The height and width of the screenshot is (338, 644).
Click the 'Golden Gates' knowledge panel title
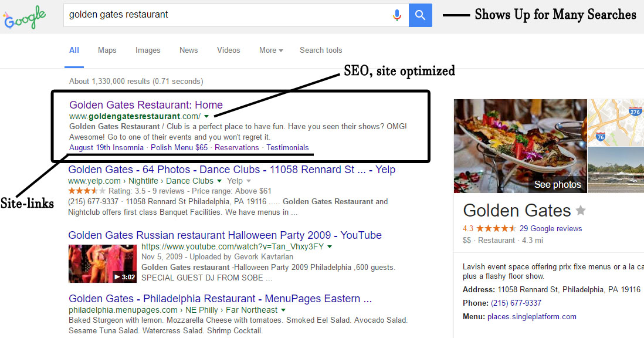[517, 211]
